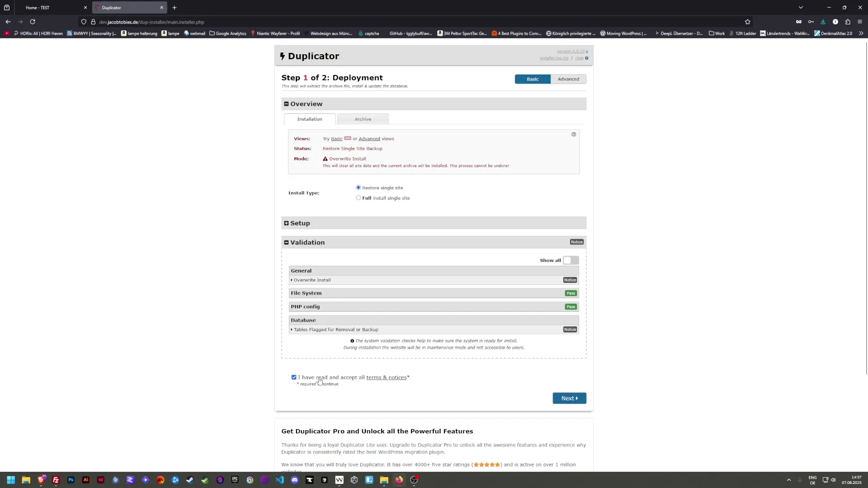The image size is (868, 488).
Task: Open Visual Studio Code from the taskbar
Action: pos(280,480)
